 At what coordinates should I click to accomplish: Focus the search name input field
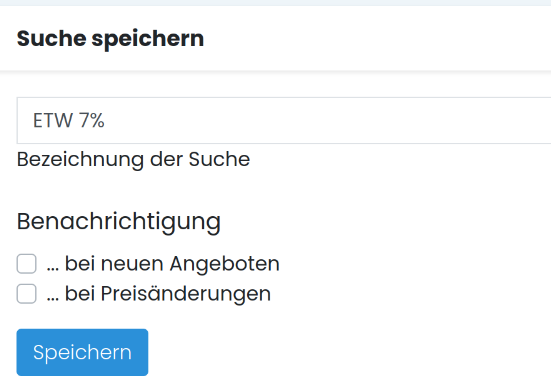coord(284,120)
